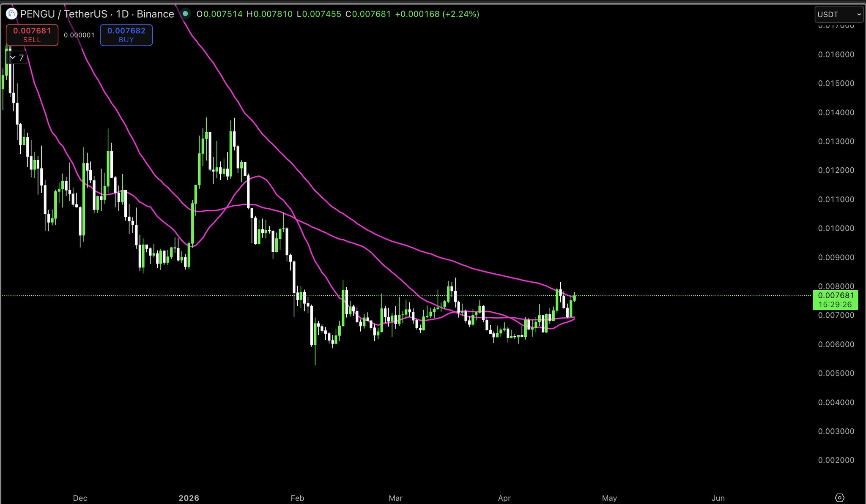Expand the collapsed indicators legend showing 7
866x504 pixels.
17,57
